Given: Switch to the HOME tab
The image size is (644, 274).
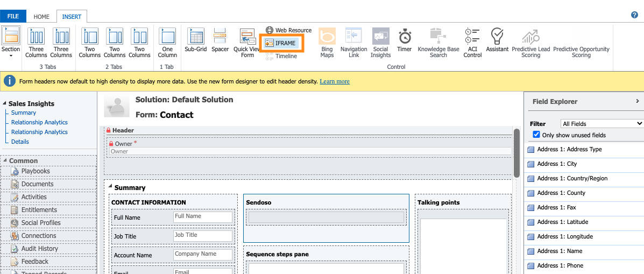Looking at the screenshot, I should (x=41, y=17).
